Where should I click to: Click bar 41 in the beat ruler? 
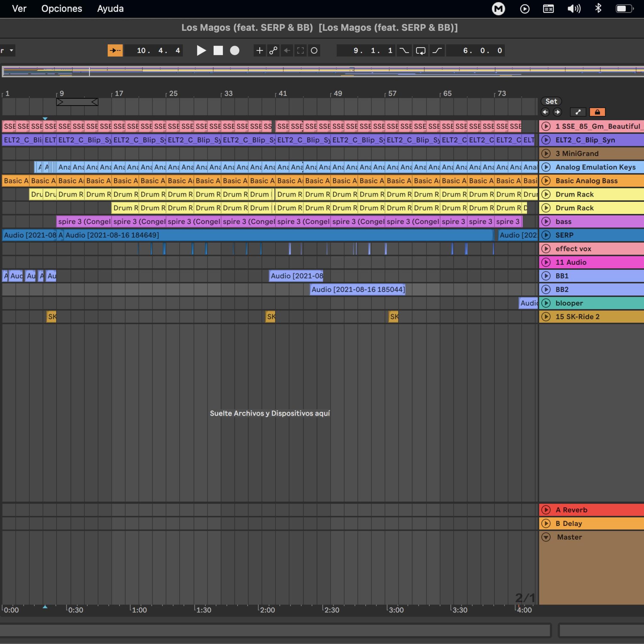[x=283, y=93]
